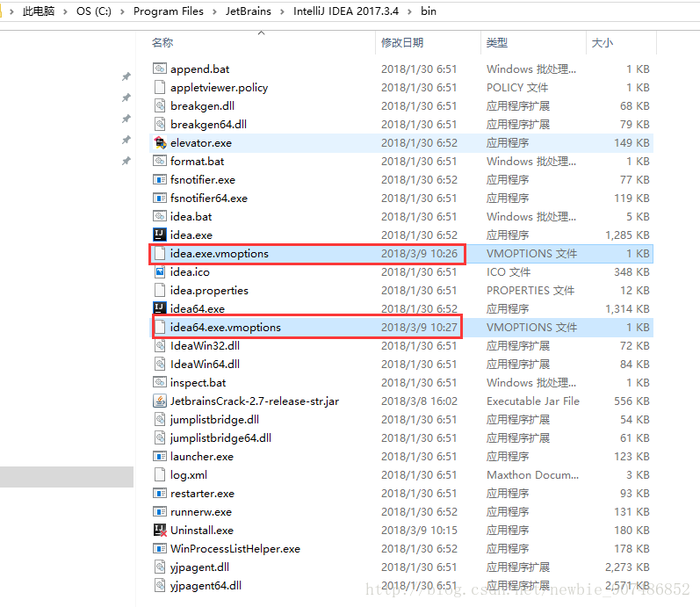Viewport: 700px width, 607px height.
Task: Click the 2018/3/9 10:15 date cell
Action: (419, 531)
